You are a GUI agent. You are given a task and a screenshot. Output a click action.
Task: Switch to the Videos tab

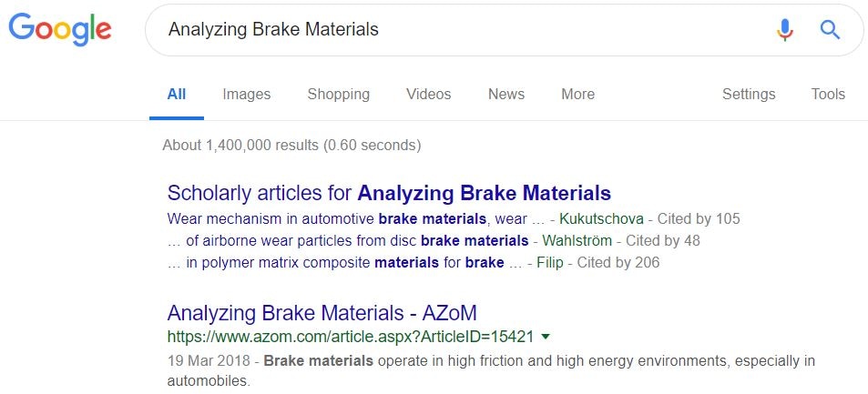tap(428, 94)
